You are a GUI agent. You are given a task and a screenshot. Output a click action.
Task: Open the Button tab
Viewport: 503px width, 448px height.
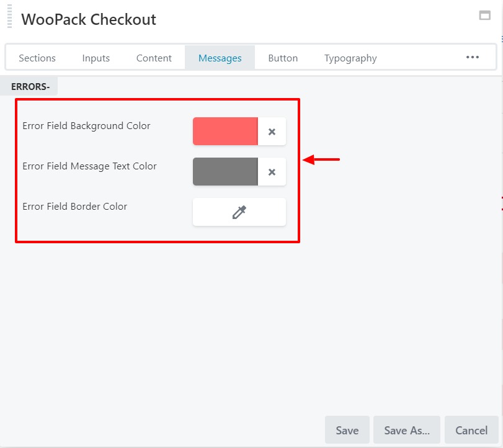pos(283,58)
